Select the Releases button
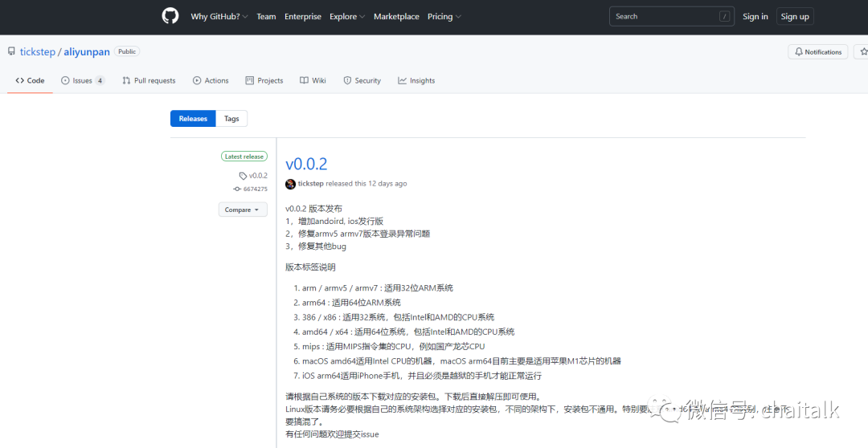Viewport: 868px width, 448px height. (193, 118)
